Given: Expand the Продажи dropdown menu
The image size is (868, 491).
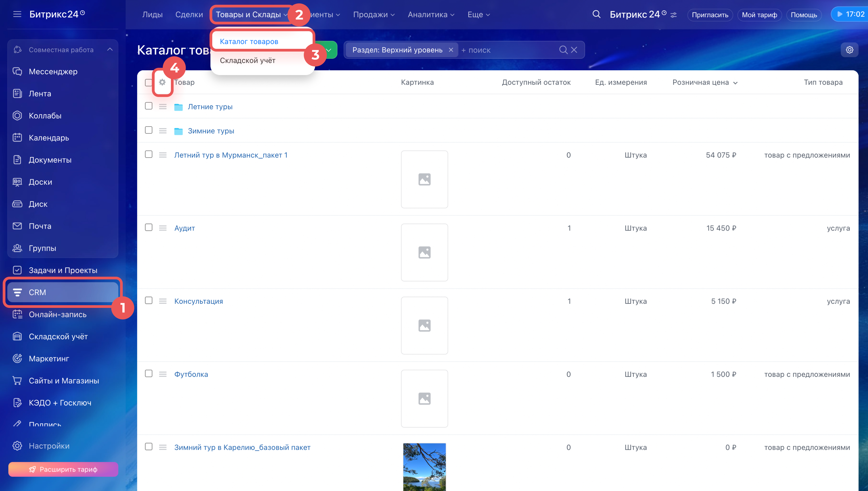Looking at the screenshot, I should click(x=373, y=14).
